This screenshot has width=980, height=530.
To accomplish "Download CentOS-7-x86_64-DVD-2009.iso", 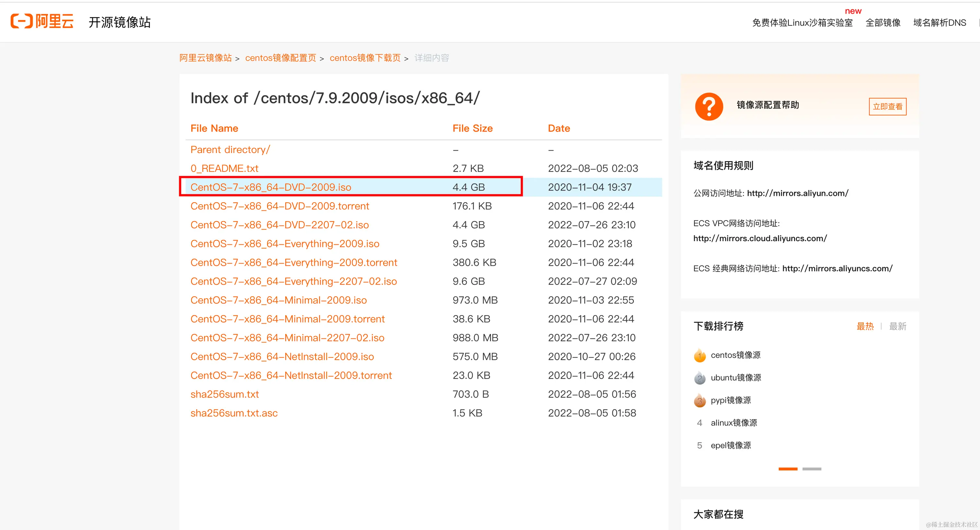I will point(271,187).
